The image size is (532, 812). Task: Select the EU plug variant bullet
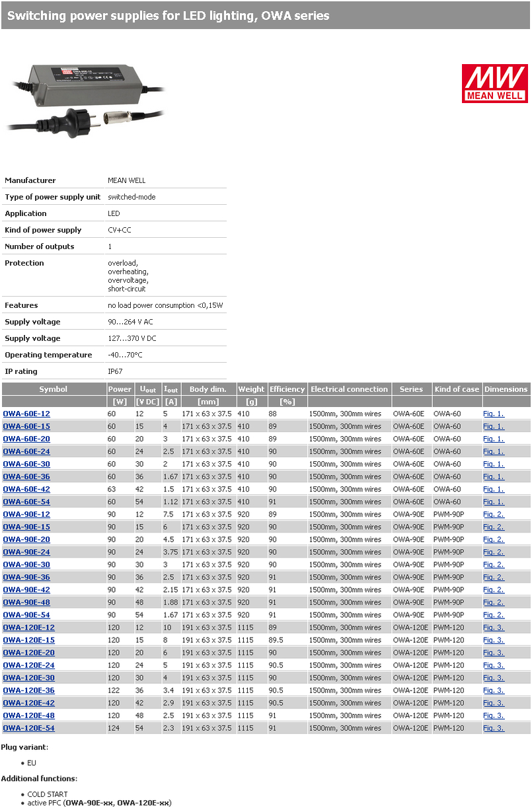(32, 763)
